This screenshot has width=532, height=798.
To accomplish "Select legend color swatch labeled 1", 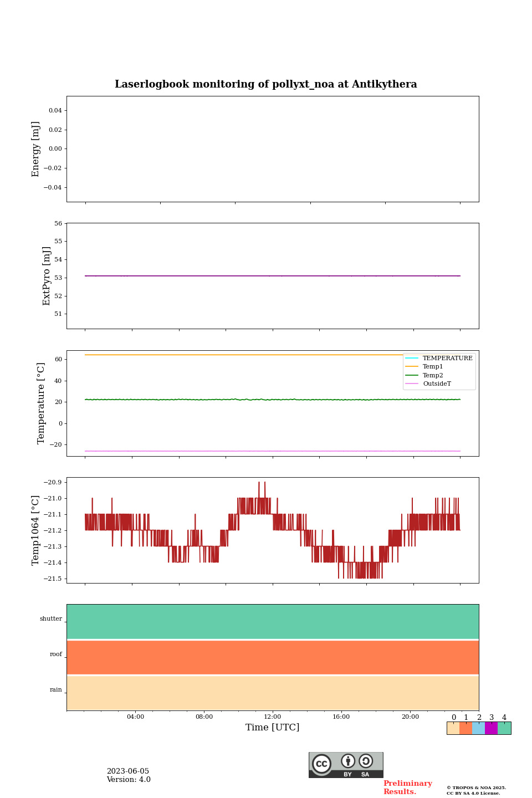I will pos(465,728).
